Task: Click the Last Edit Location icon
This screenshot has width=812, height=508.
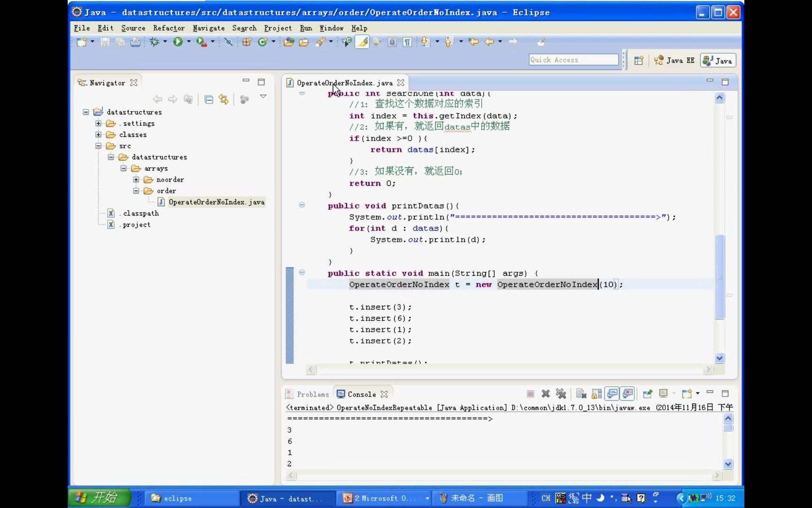Action: pyautogui.click(x=474, y=42)
